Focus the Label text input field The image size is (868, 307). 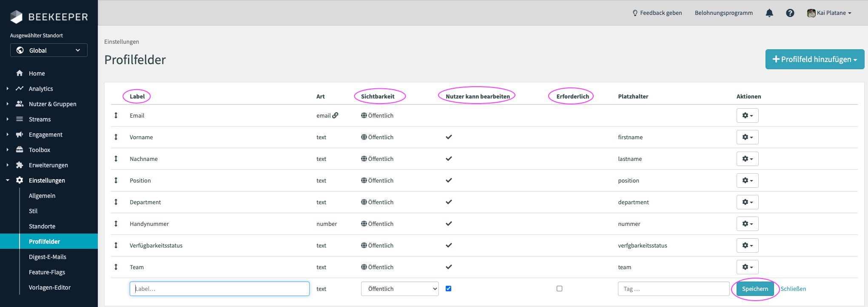click(x=219, y=289)
